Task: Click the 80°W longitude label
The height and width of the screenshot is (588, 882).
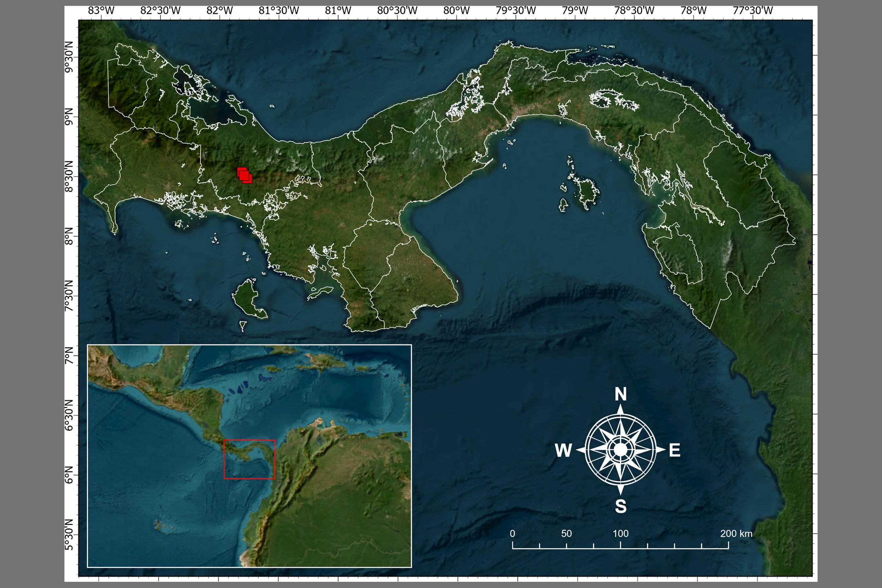Action: click(456, 10)
